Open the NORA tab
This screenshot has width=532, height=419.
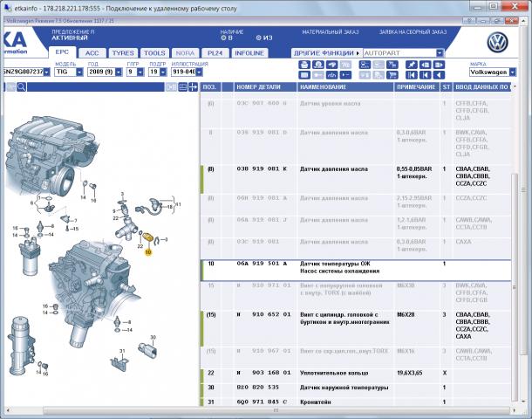tap(185, 53)
